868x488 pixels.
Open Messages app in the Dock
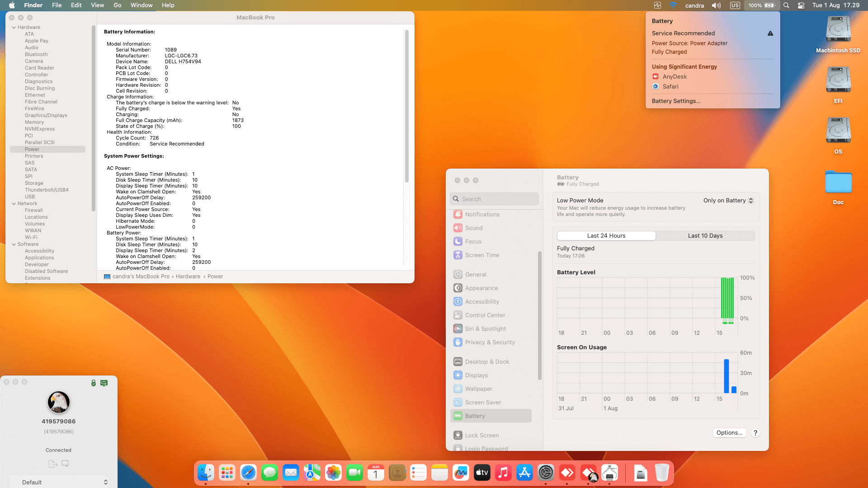pos(269,473)
